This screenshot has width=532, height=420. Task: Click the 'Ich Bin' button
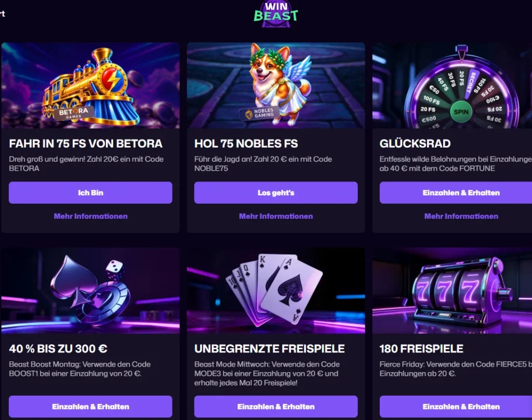[90, 192]
